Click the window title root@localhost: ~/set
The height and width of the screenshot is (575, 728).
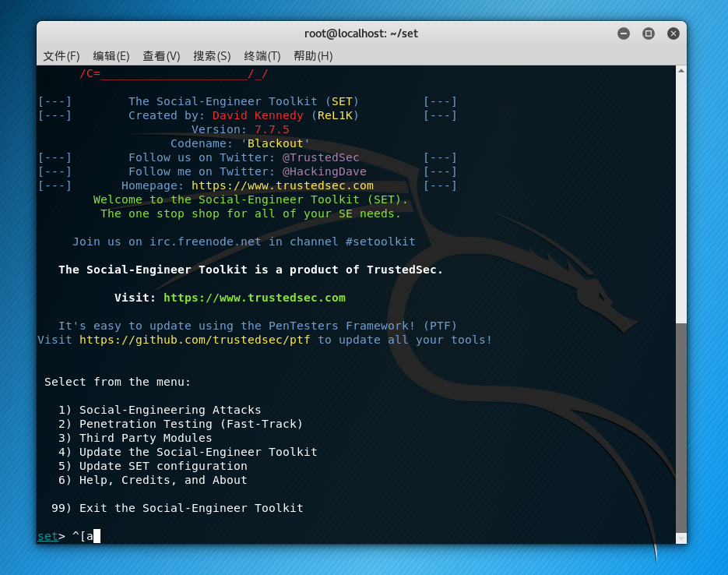[361, 34]
